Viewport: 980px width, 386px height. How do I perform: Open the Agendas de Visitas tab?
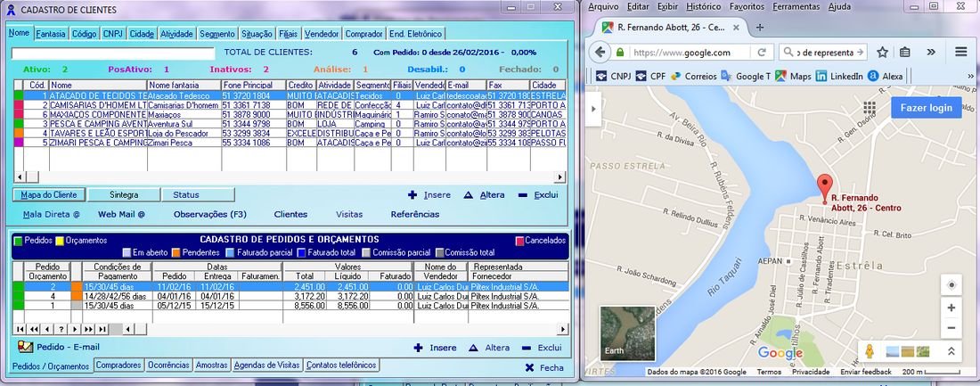point(267,365)
